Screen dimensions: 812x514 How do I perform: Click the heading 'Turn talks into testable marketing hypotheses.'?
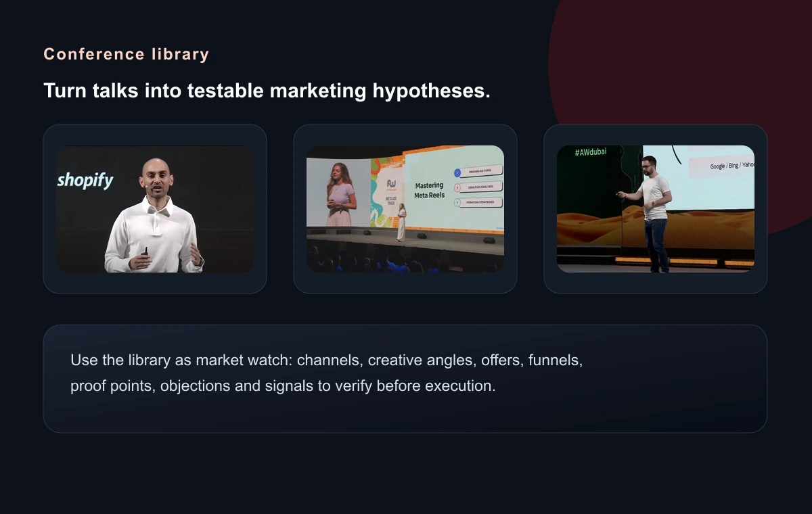267,91
